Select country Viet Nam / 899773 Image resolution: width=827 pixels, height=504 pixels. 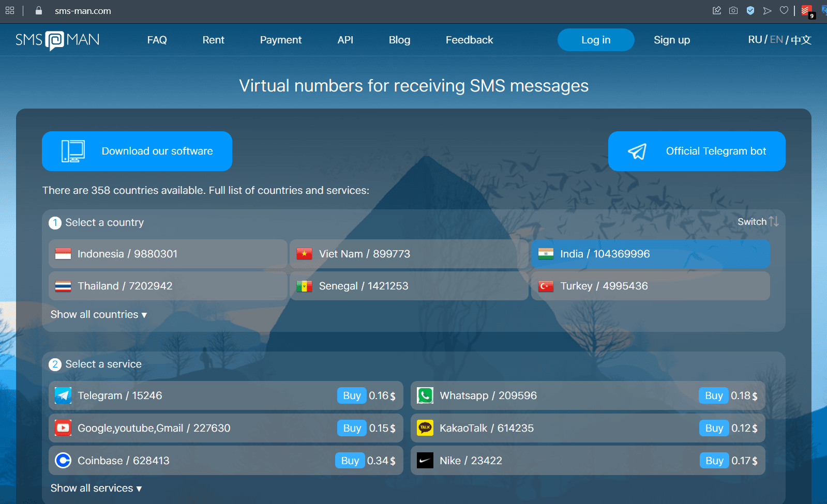[409, 254]
